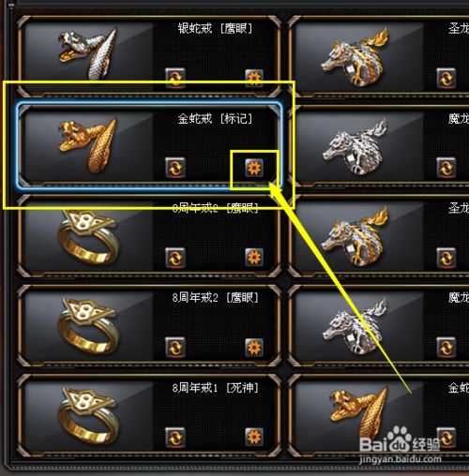Click swap arrows icon on 8周年戒1 [死神]

(x=175, y=437)
